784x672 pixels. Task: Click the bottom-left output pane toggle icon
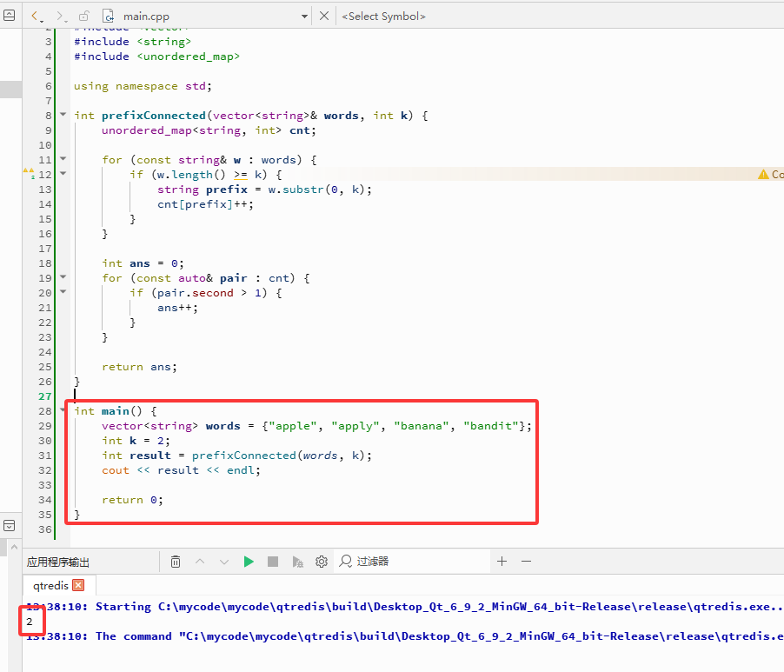(x=9, y=525)
